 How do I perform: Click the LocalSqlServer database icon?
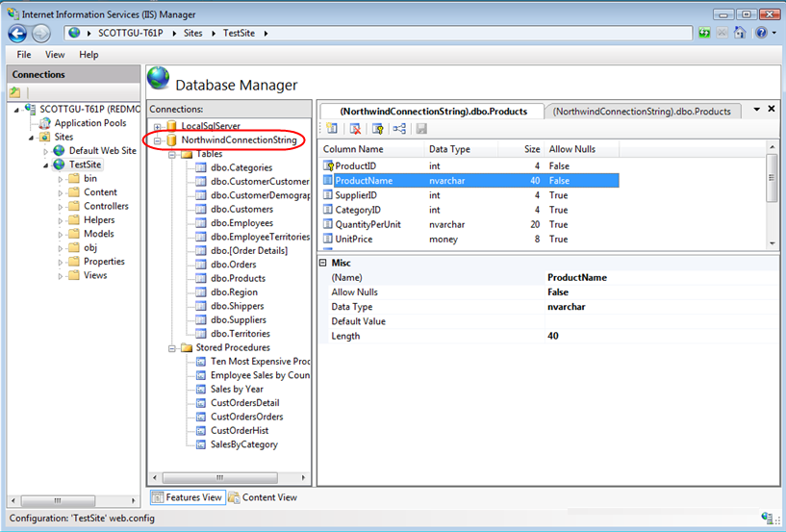171,126
